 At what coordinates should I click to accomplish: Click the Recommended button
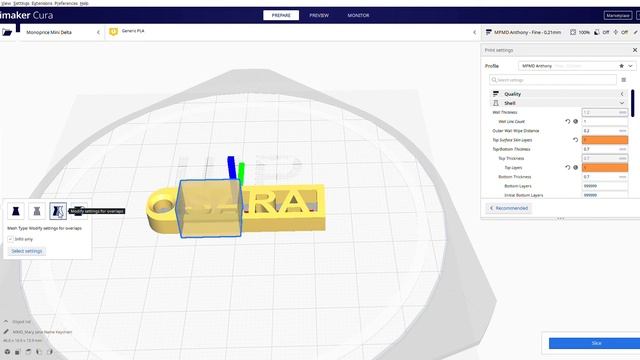[509, 208]
